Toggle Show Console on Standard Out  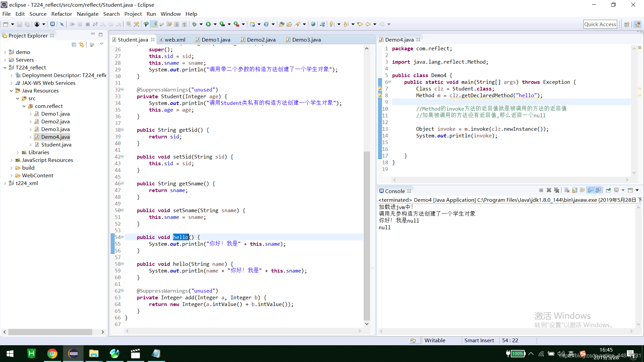click(590, 190)
